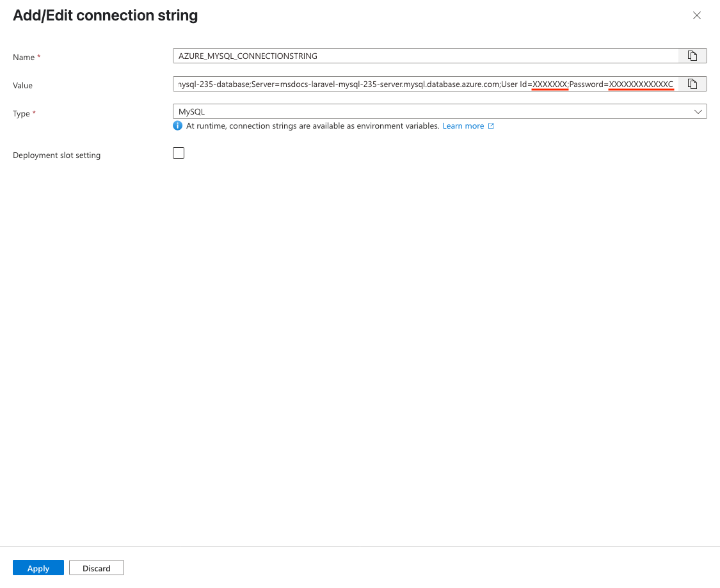Open the Type dropdown showing MySQL

pyautogui.click(x=439, y=111)
